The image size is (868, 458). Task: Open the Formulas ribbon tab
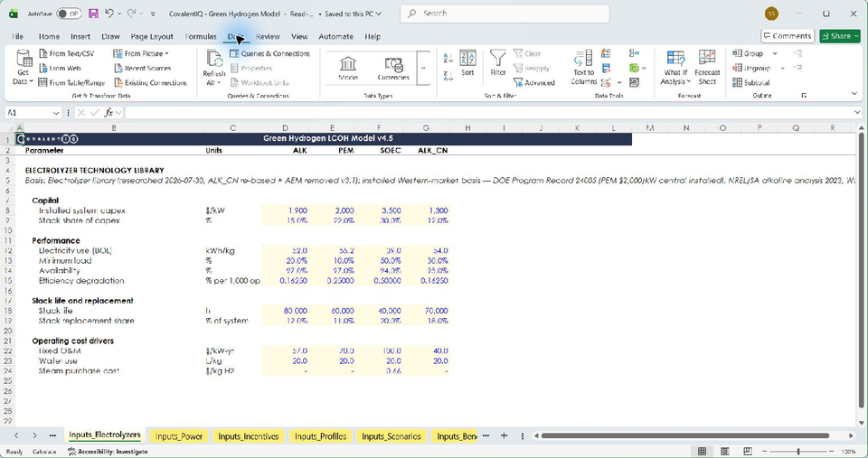click(201, 36)
